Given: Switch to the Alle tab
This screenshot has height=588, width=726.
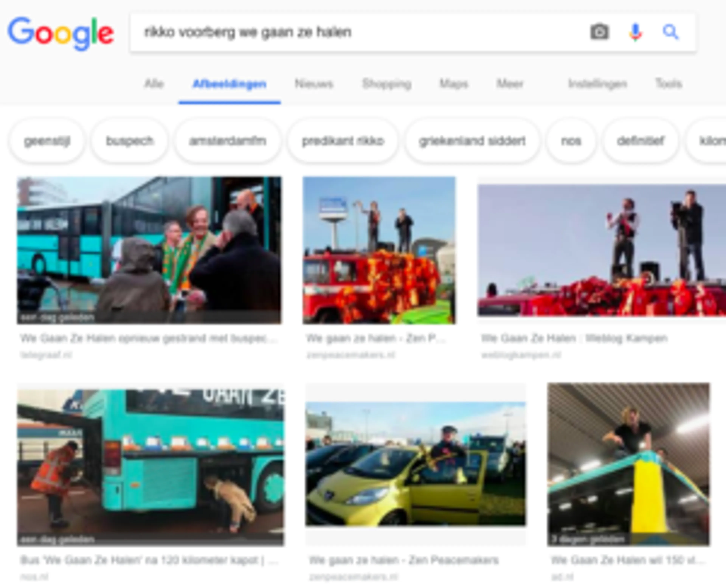Looking at the screenshot, I should pos(154,84).
